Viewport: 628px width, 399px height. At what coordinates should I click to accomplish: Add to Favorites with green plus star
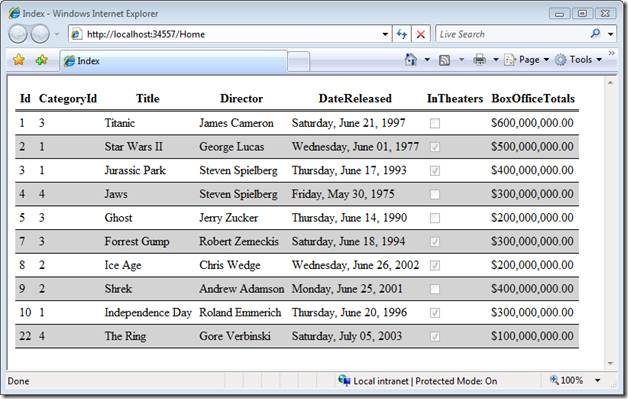tap(41, 60)
